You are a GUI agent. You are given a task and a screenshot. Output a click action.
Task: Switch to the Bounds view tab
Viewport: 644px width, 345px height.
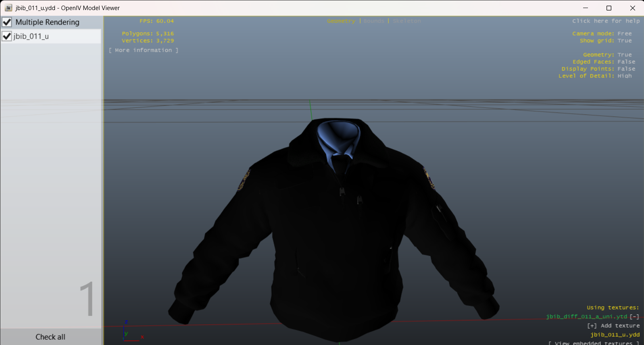click(x=373, y=21)
